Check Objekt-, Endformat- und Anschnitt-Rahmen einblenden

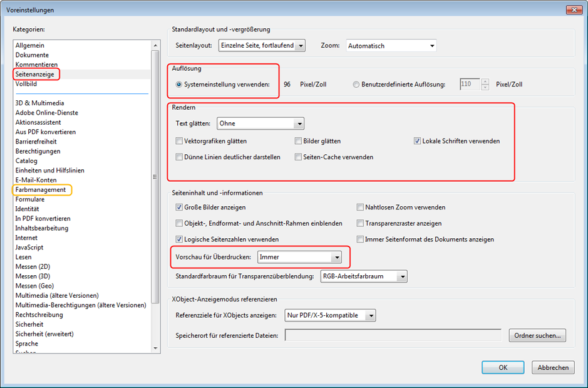pyautogui.click(x=179, y=223)
